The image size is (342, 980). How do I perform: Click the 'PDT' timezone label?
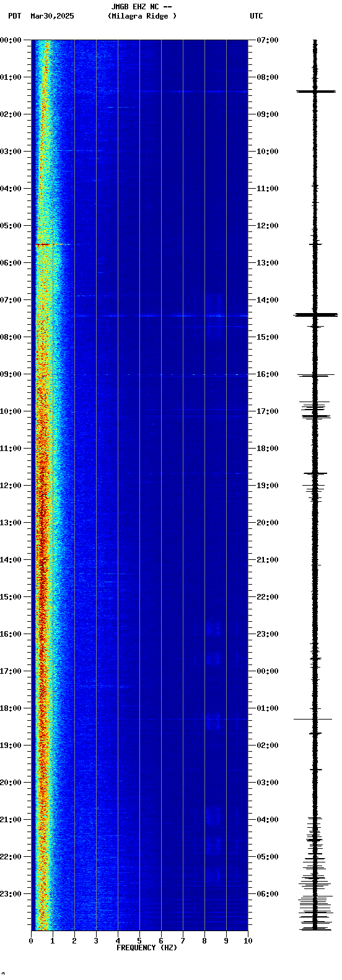point(14,16)
